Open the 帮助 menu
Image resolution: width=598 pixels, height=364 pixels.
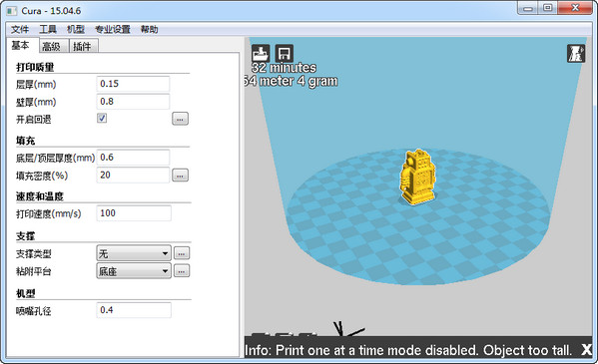149,29
